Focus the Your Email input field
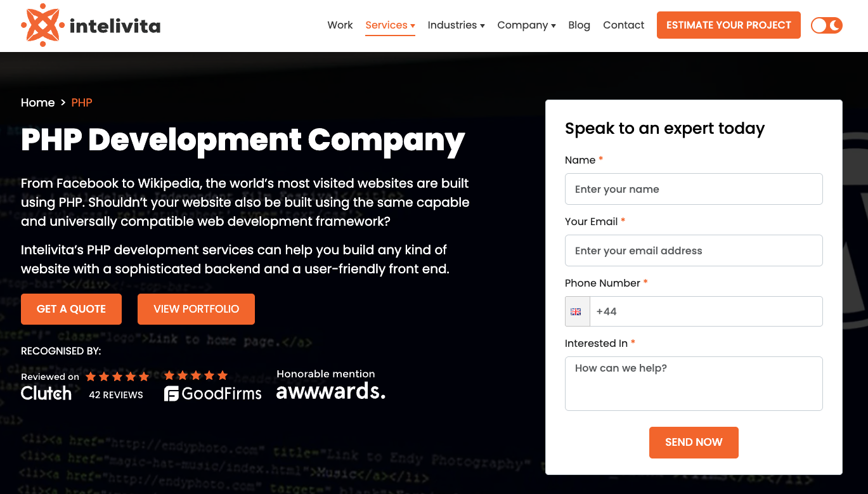 coord(694,250)
